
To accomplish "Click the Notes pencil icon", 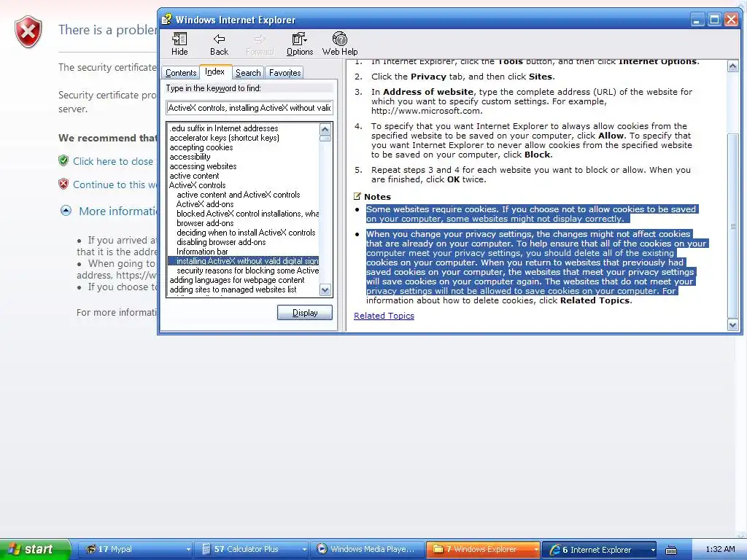I will (x=357, y=196).
